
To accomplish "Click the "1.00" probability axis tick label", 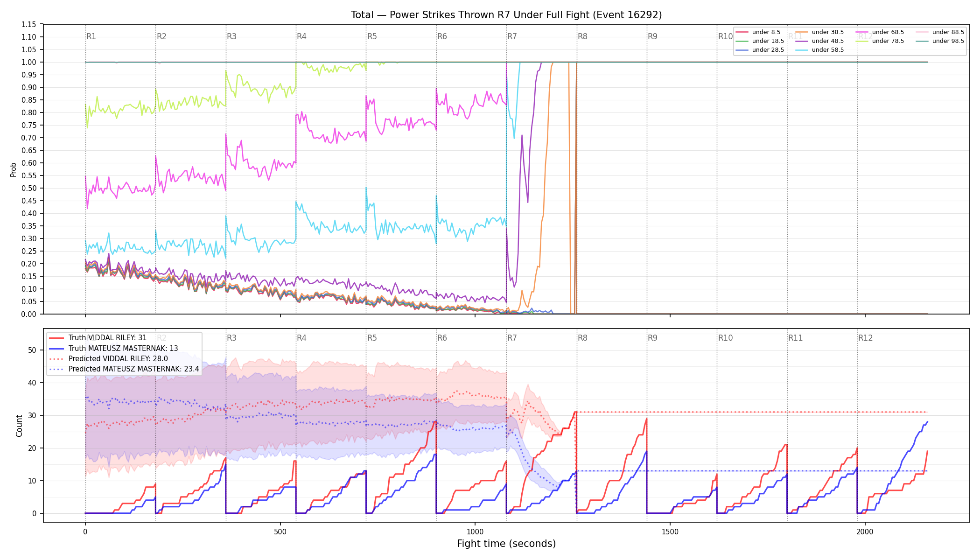I will 29,62.
